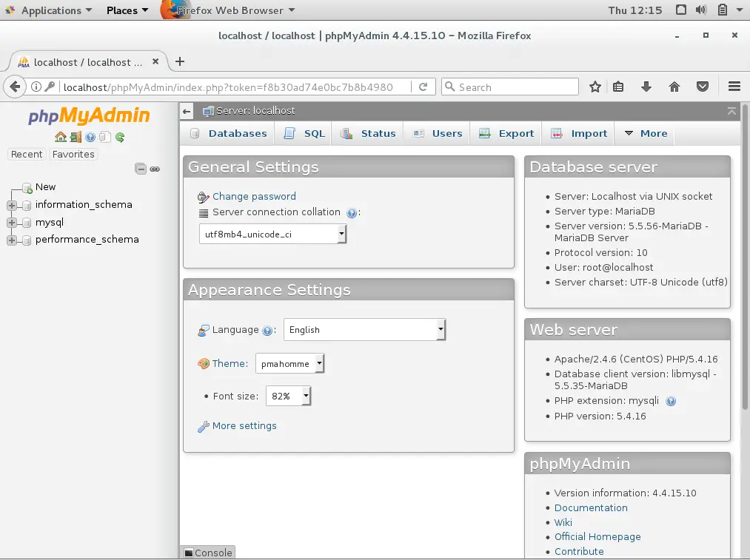The height and width of the screenshot is (560, 750).
Task: Open the Places menu
Action: [127, 10]
